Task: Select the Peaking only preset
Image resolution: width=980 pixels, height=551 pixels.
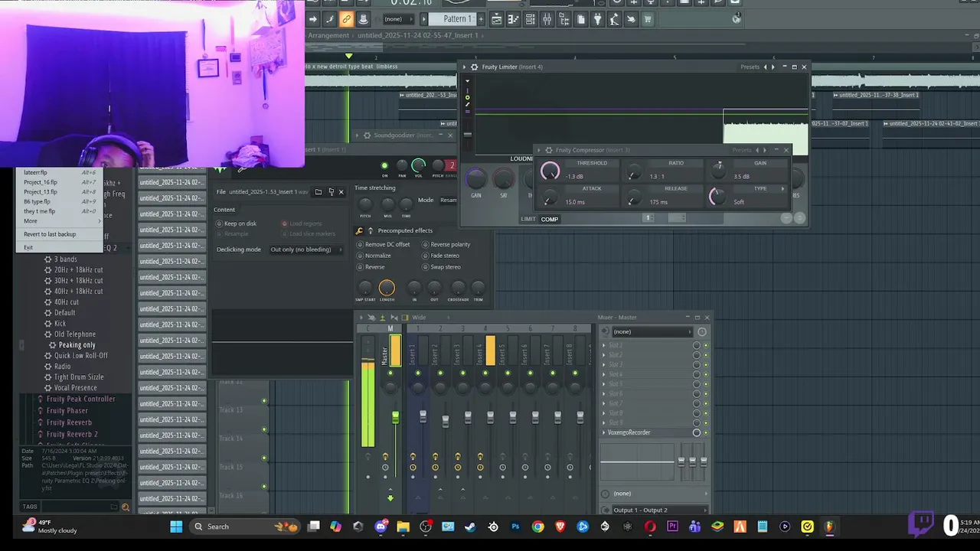Action: 77,345
